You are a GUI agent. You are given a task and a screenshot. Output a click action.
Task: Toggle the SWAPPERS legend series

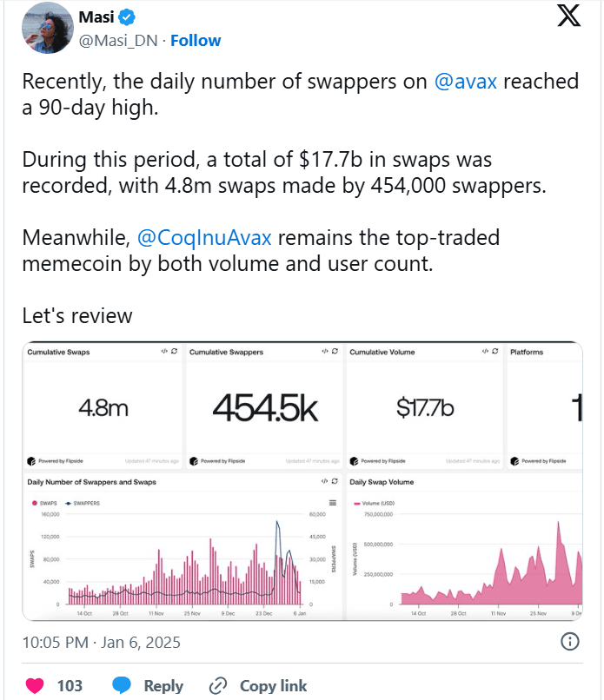pos(83,503)
